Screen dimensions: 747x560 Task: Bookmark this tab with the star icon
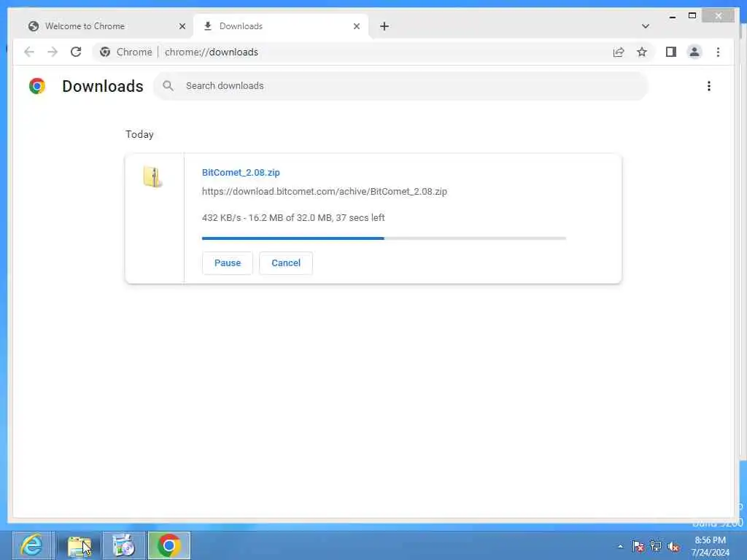point(642,52)
